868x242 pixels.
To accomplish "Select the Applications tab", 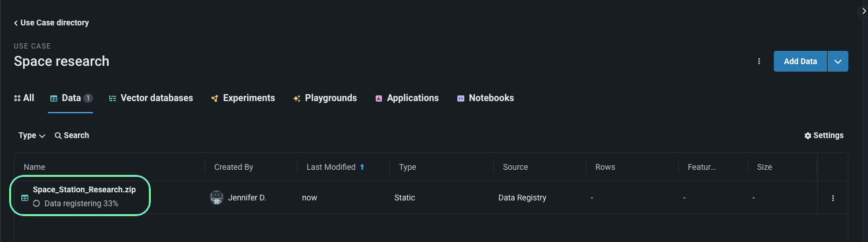I will tap(407, 98).
